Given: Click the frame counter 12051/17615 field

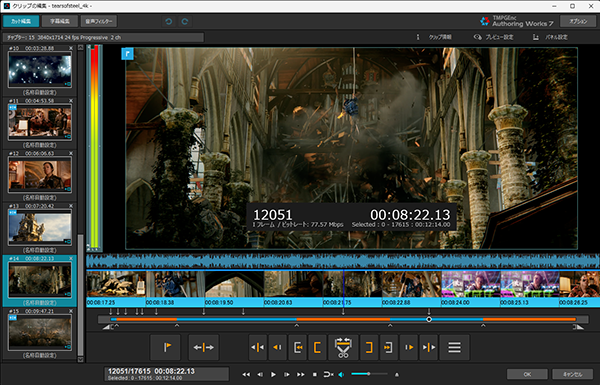Looking at the screenshot, I should click(166, 374).
